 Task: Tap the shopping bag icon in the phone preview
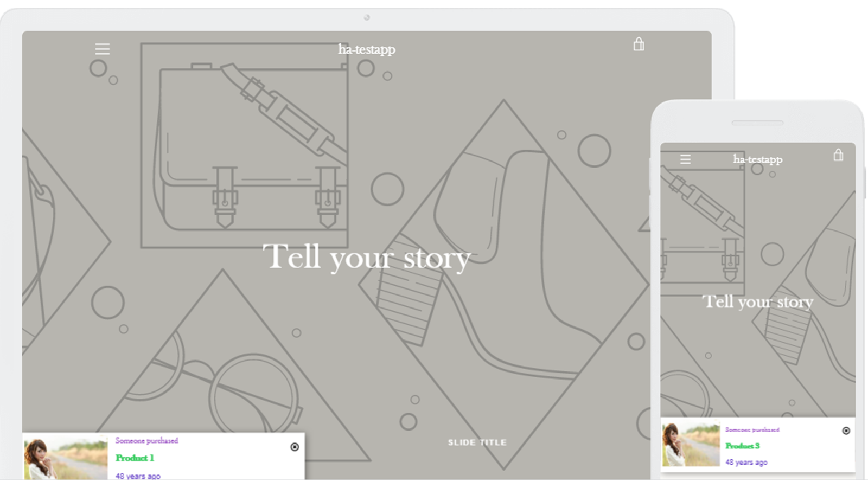pos(838,156)
